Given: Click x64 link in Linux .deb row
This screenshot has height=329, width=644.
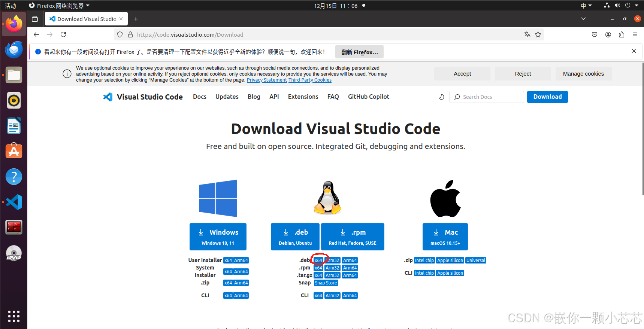Looking at the screenshot, I should click(x=318, y=261).
